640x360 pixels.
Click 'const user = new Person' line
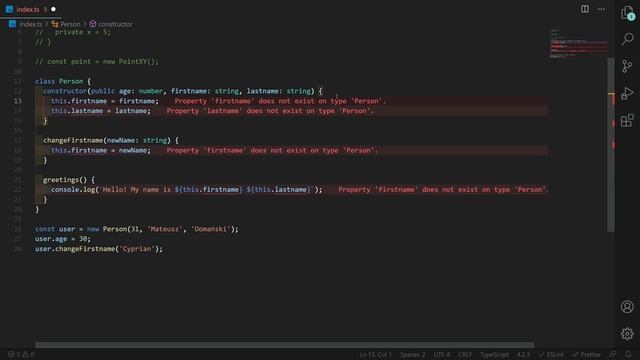(x=137, y=229)
